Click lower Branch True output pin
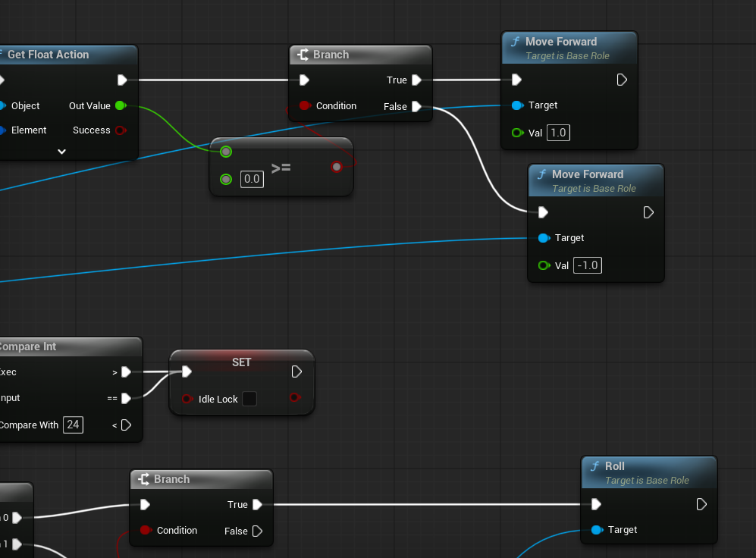Screen dimensions: 756x558 coord(258,504)
